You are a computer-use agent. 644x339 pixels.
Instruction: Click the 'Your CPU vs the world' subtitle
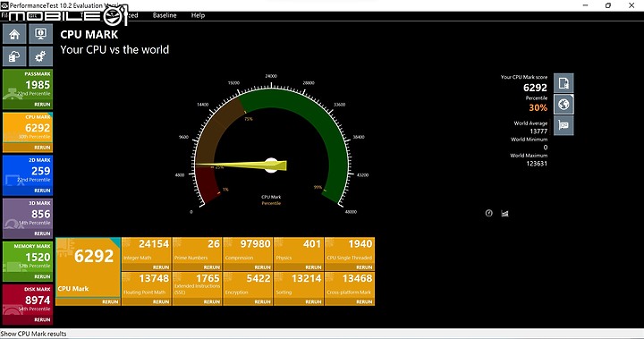[114, 50]
